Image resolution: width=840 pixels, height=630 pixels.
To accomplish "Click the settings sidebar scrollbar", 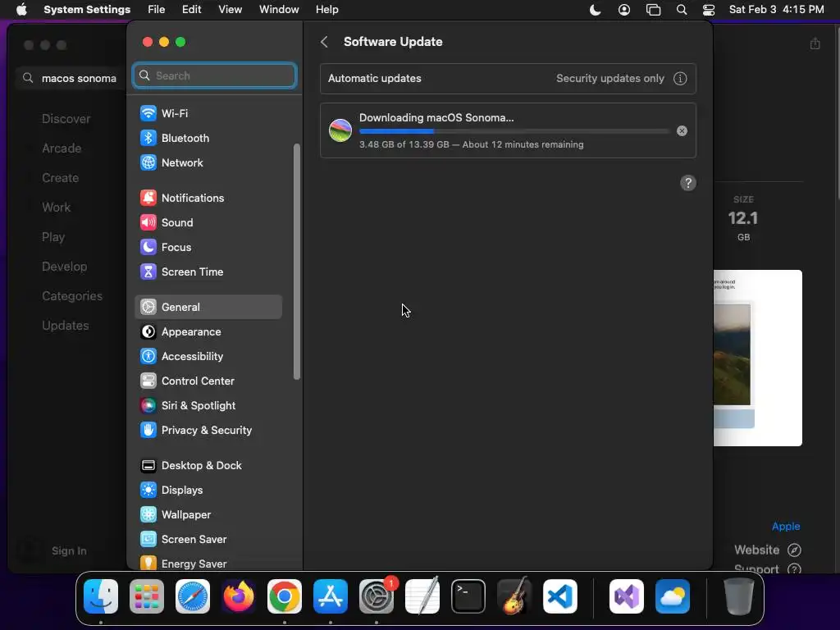I will coord(297,262).
